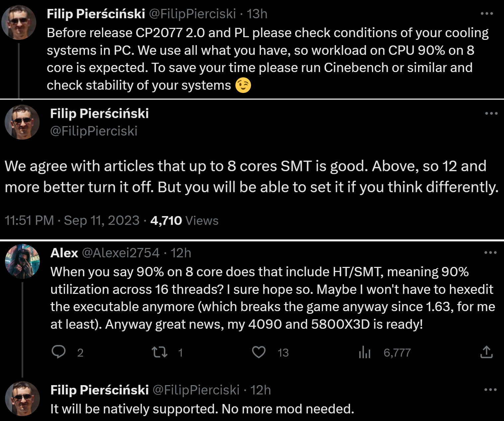
Task: View analytics icon showing 6,777 views
Action: click(365, 352)
